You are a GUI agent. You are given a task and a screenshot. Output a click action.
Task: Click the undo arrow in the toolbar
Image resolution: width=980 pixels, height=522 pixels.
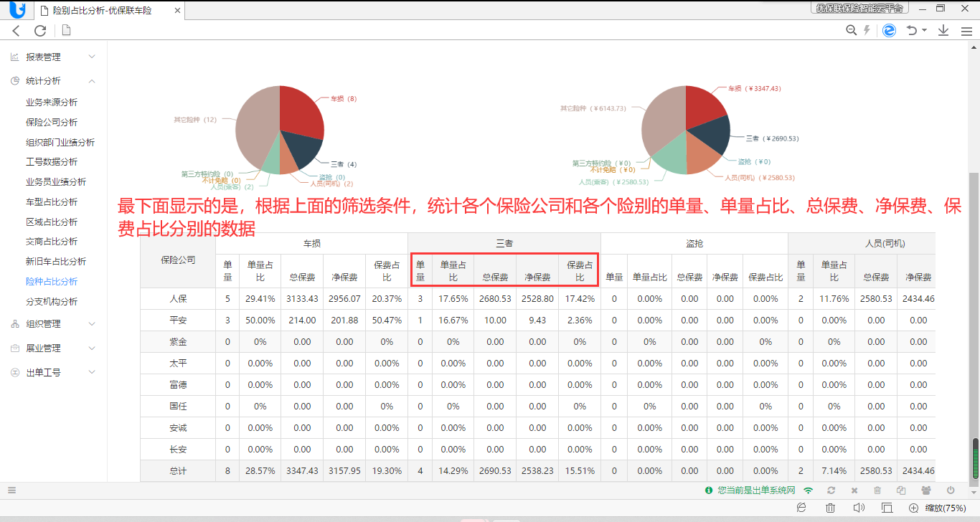tap(912, 30)
